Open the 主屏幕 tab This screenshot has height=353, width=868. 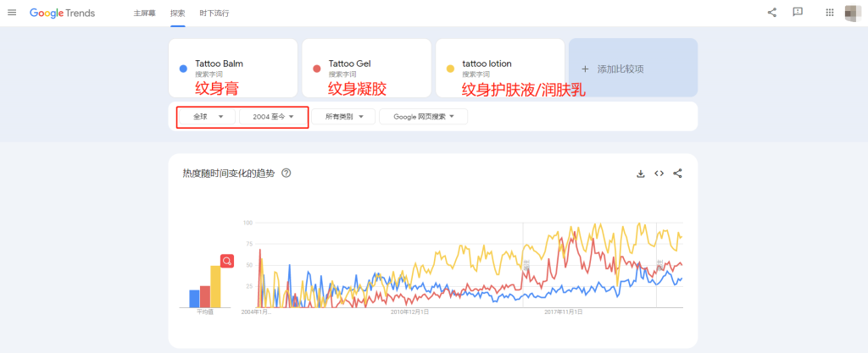pos(144,14)
